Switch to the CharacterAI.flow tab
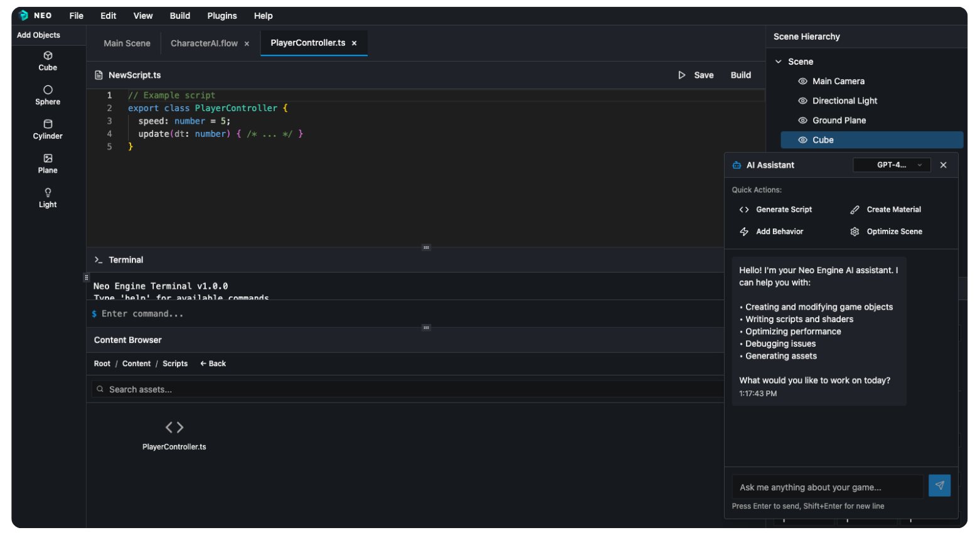Image resolution: width=980 pixels, height=535 pixels. [205, 43]
